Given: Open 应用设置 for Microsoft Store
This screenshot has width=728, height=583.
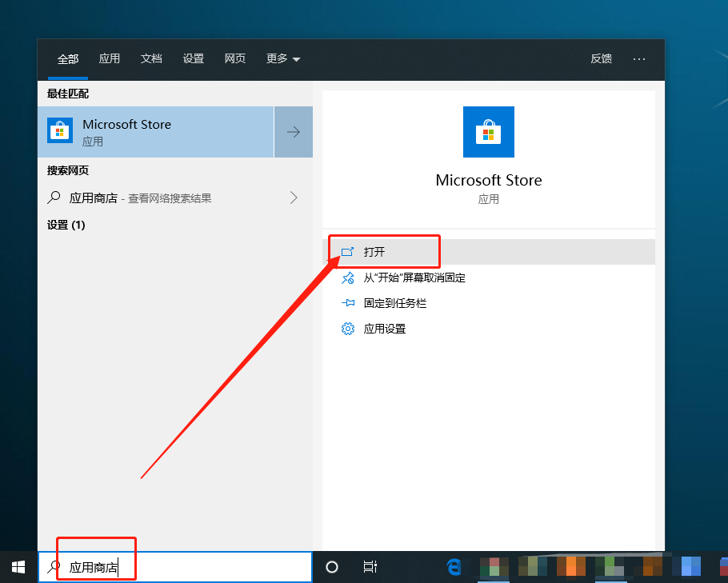Looking at the screenshot, I should coord(489,329).
